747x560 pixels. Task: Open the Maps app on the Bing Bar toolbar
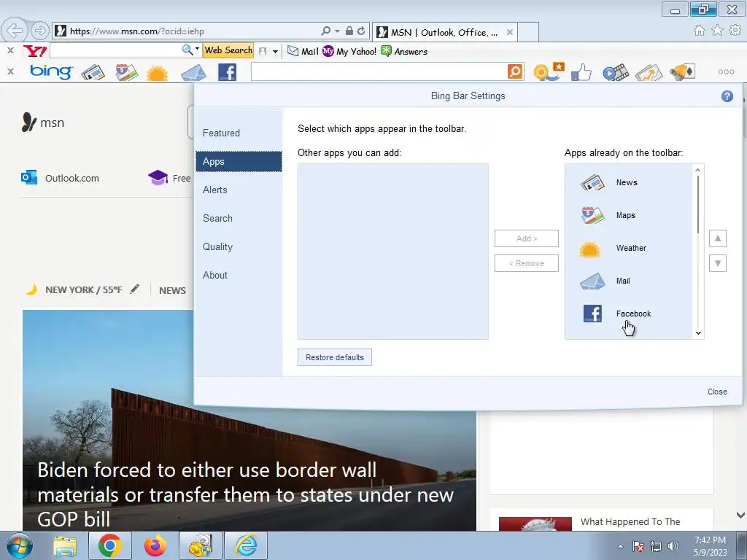coord(126,72)
